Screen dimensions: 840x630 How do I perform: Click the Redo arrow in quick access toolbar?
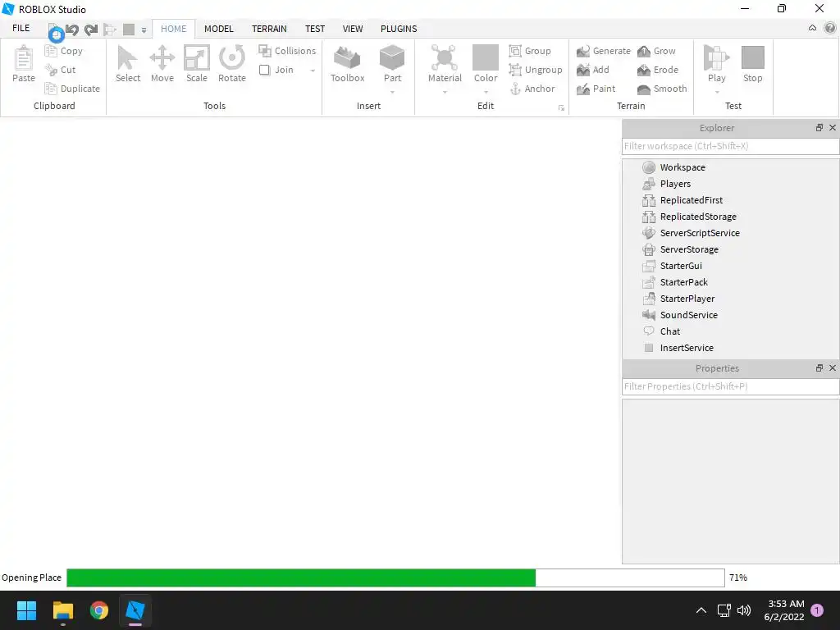(91, 30)
